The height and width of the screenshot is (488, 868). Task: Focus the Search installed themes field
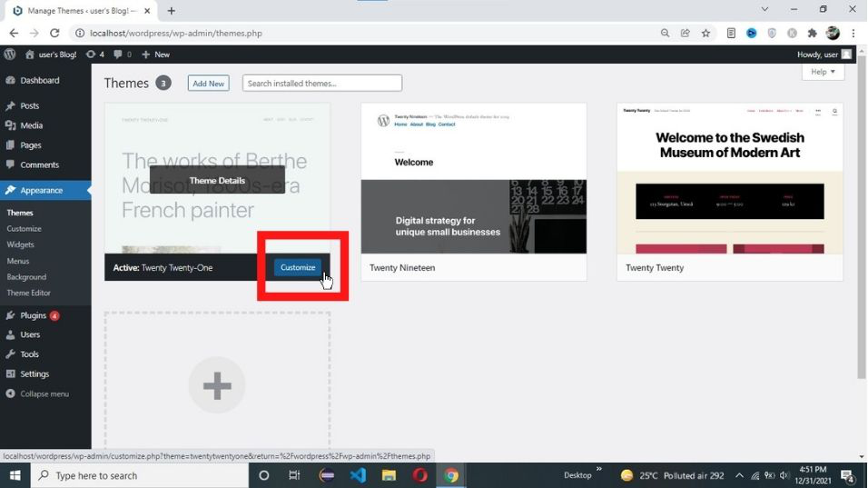[322, 83]
